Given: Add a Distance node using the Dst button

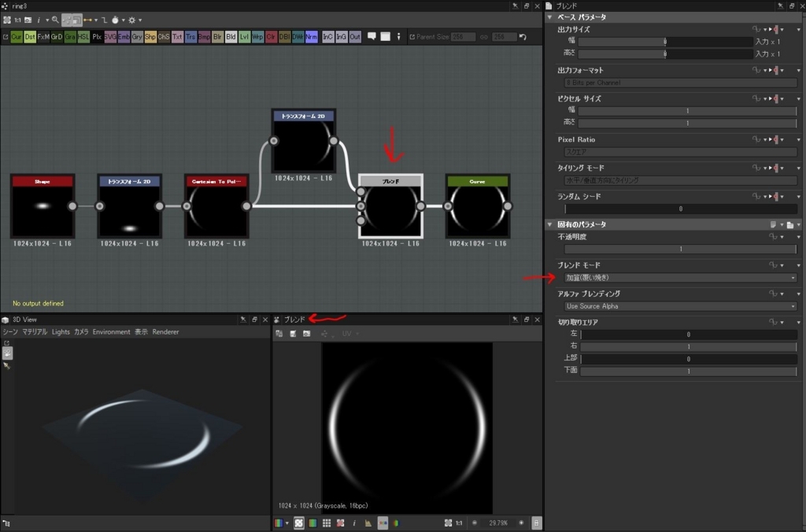Looking at the screenshot, I should point(30,37).
